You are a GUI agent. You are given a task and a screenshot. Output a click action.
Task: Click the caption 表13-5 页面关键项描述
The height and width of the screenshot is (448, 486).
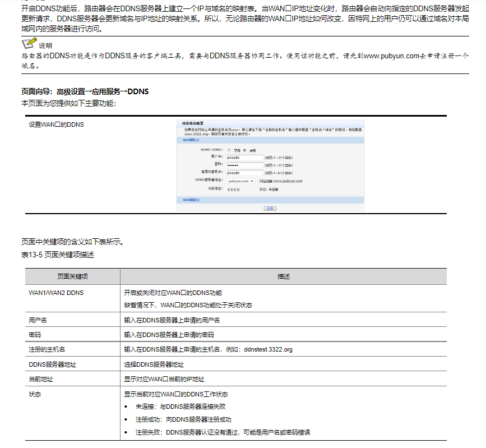coord(58,255)
